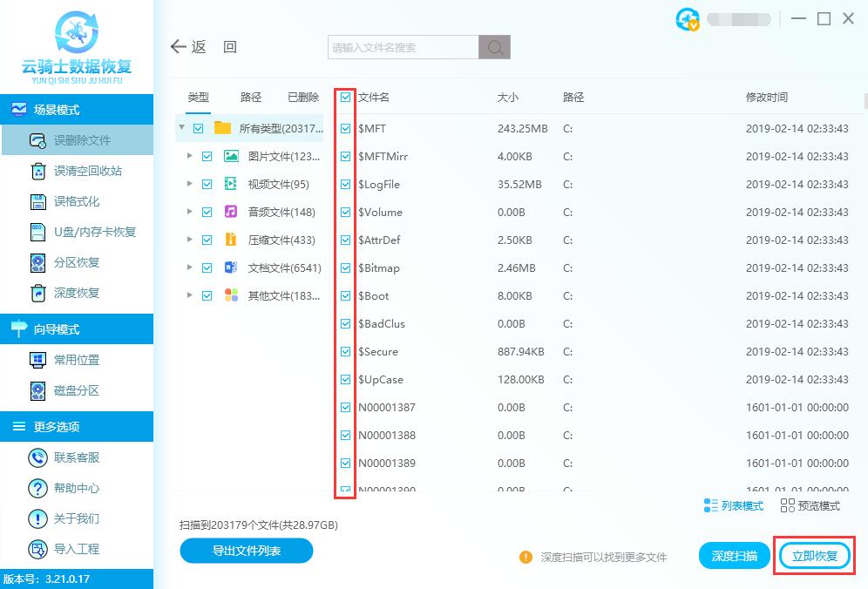The width and height of the screenshot is (868, 589).
Task: Click the 场景模式 header icon
Action: tap(19, 109)
